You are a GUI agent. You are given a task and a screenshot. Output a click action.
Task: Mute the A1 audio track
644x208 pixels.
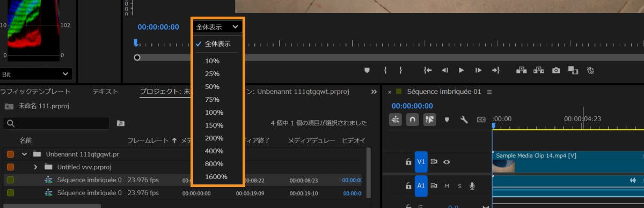[x=447, y=186]
